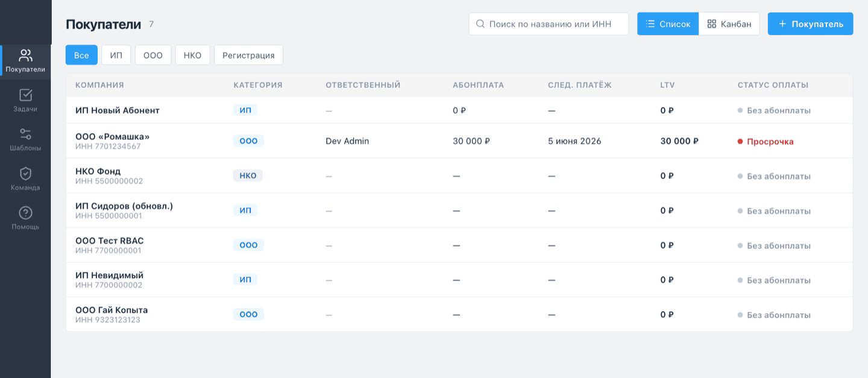Open Задачи section in sidebar
Image resolution: width=868 pixels, height=378 pixels.
25,101
